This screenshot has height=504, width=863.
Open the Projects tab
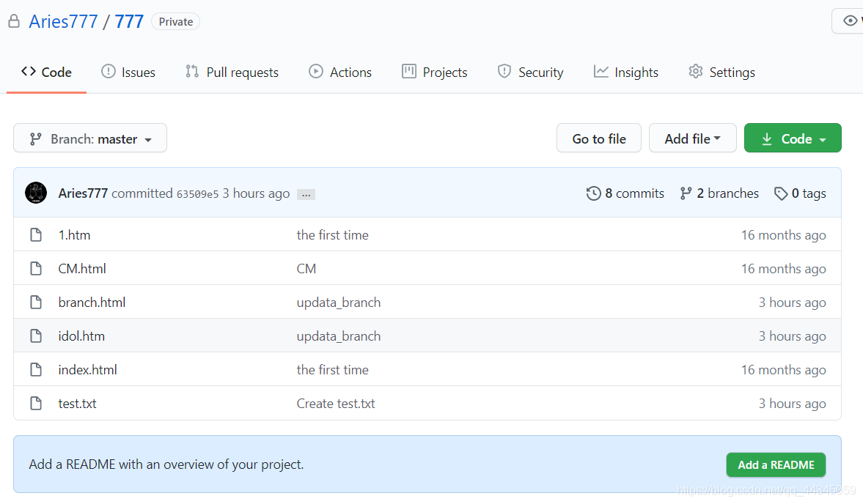(435, 72)
